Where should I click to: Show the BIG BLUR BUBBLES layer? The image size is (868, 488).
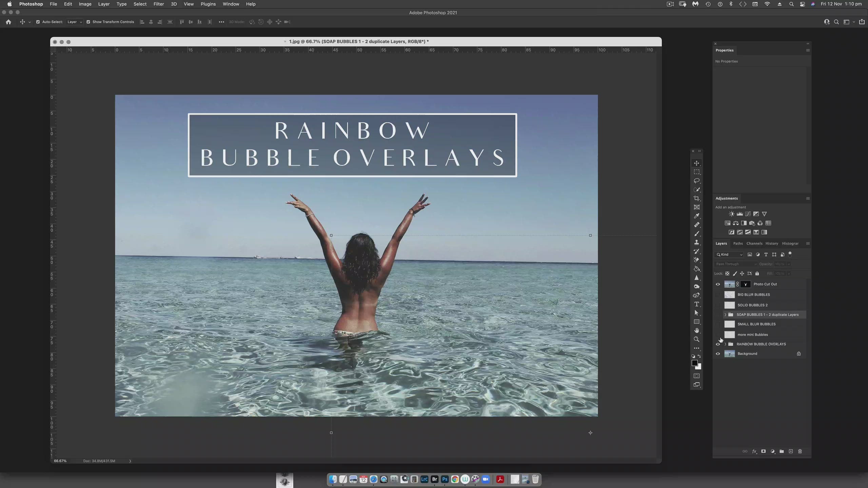point(718,294)
